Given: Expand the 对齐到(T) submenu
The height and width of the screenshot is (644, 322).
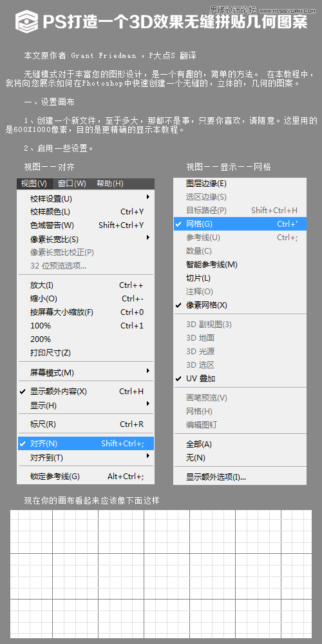Looking at the screenshot, I should coord(86,457).
